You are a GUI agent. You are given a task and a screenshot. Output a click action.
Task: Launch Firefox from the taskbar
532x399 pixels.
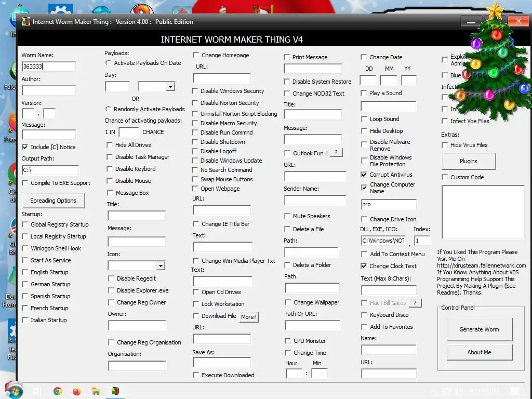77,391
